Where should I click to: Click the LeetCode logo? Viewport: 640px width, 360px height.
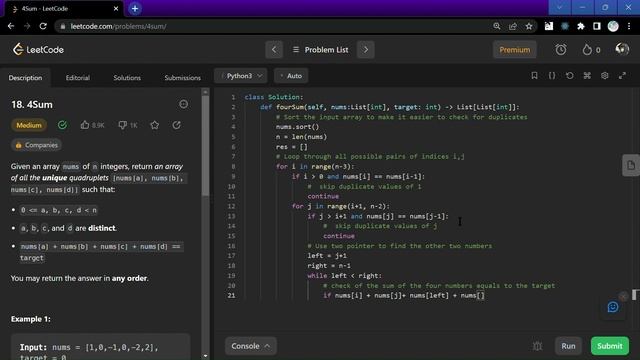click(x=38, y=49)
